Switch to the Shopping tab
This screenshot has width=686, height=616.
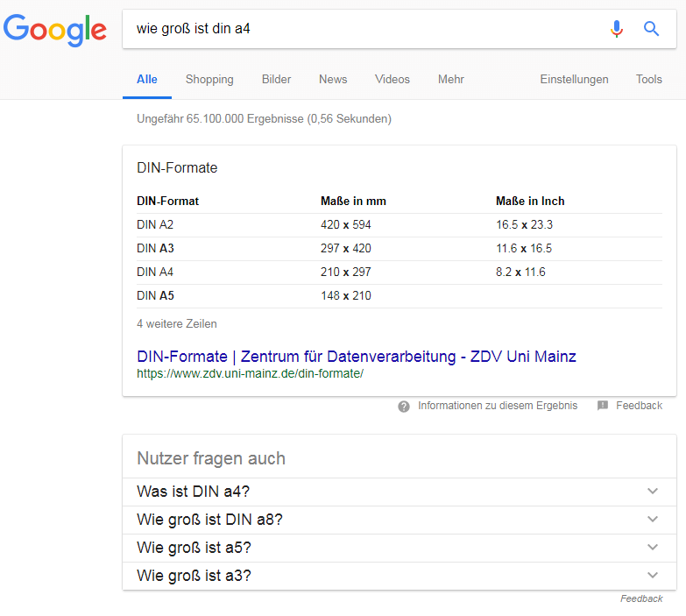[x=209, y=79]
